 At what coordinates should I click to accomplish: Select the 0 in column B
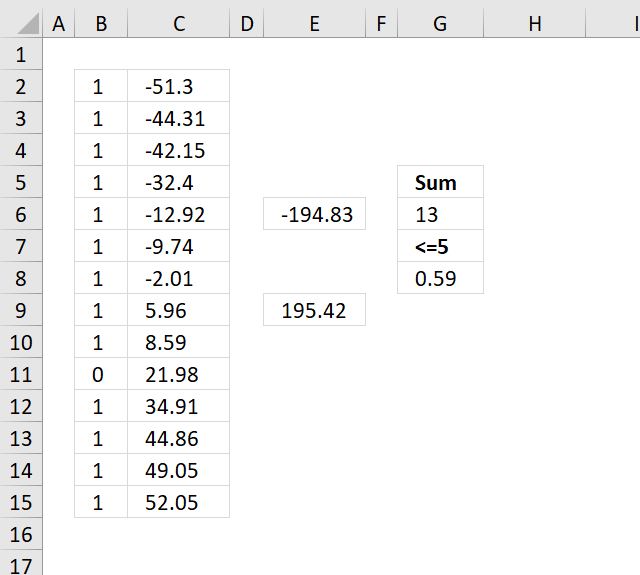pos(101,374)
